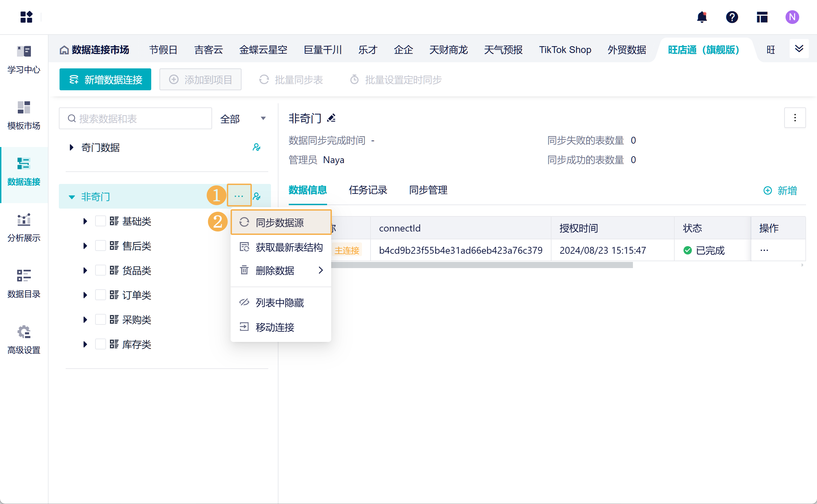The width and height of the screenshot is (817, 504).
Task: Click the 非奇门 user permission icon
Action: pyautogui.click(x=257, y=197)
